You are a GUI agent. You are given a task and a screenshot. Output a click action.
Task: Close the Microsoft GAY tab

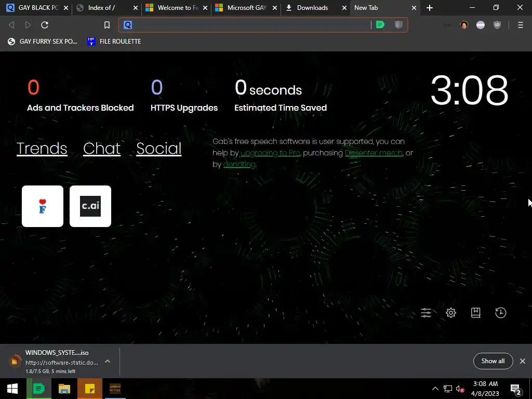[x=274, y=7]
